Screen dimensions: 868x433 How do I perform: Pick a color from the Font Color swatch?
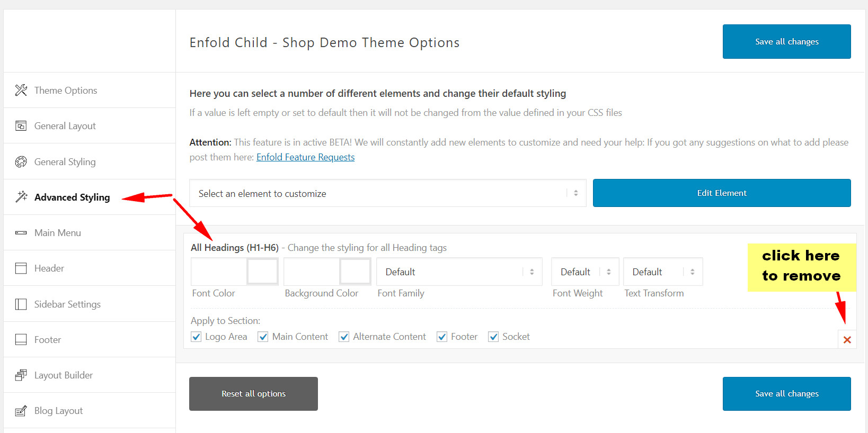(x=262, y=272)
